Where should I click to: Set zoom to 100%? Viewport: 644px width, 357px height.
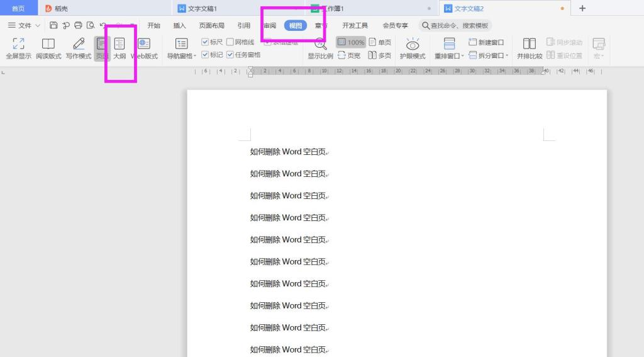coord(351,42)
